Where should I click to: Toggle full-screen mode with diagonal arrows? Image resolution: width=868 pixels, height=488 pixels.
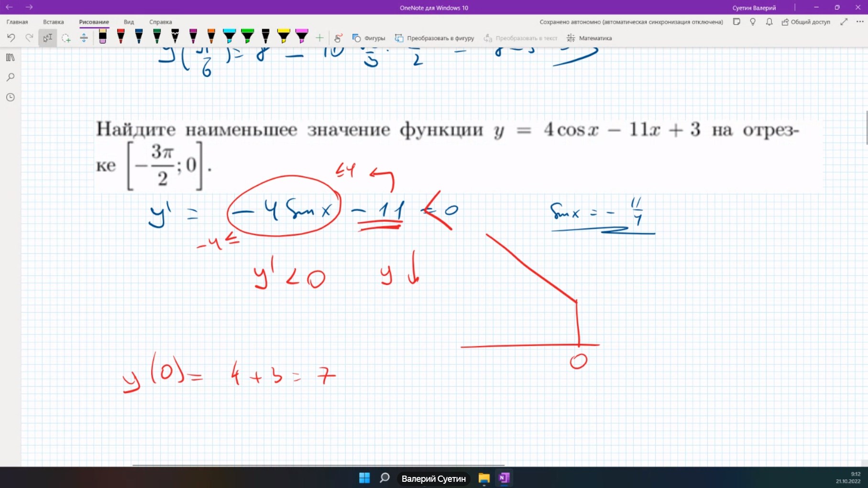click(x=844, y=22)
